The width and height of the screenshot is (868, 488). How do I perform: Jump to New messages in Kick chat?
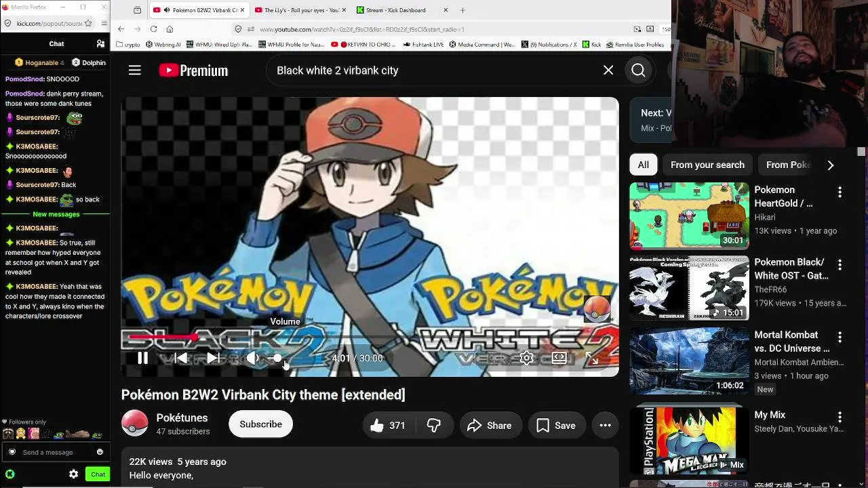[x=56, y=214]
